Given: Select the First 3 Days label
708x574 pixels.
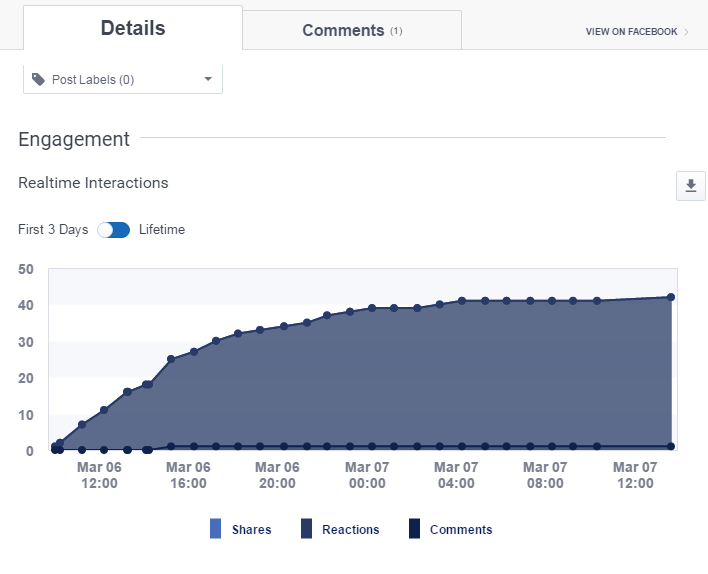Looking at the screenshot, I should [x=53, y=230].
